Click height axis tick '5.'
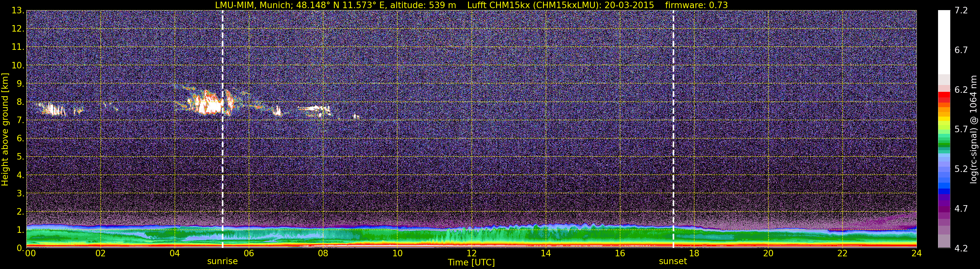The width and height of the screenshot is (980, 269). 20,157
